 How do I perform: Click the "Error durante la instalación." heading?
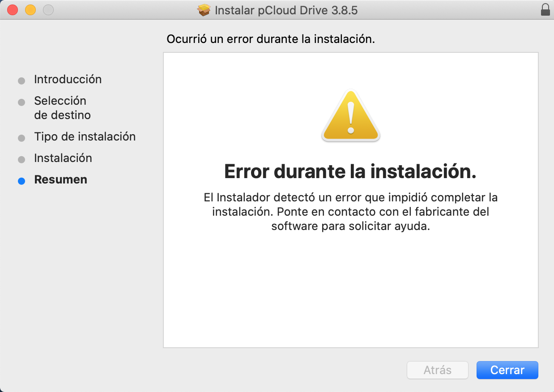350,172
